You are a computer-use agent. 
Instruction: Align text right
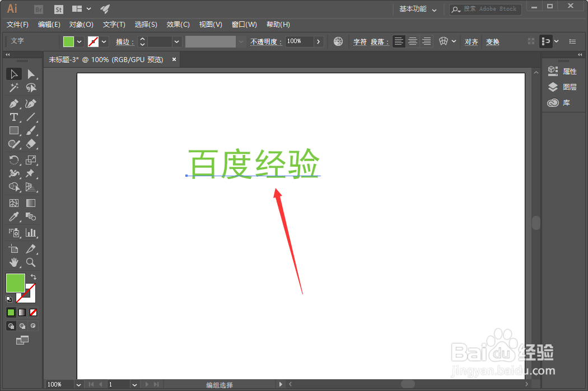pos(426,41)
